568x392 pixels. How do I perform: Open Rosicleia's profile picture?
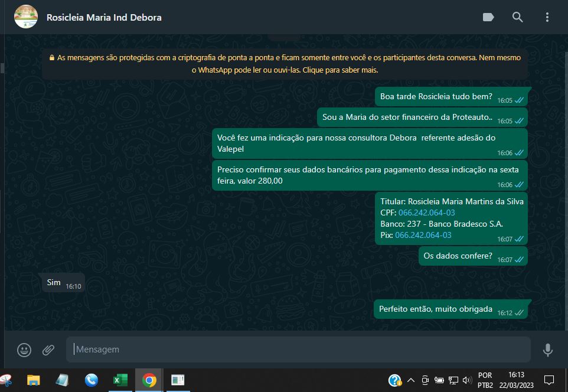25,17
